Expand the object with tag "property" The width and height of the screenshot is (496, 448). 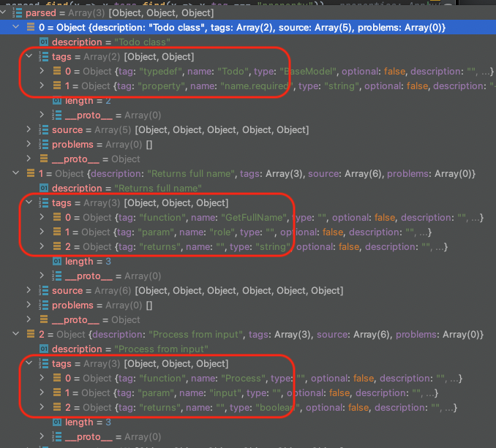(x=42, y=86)
